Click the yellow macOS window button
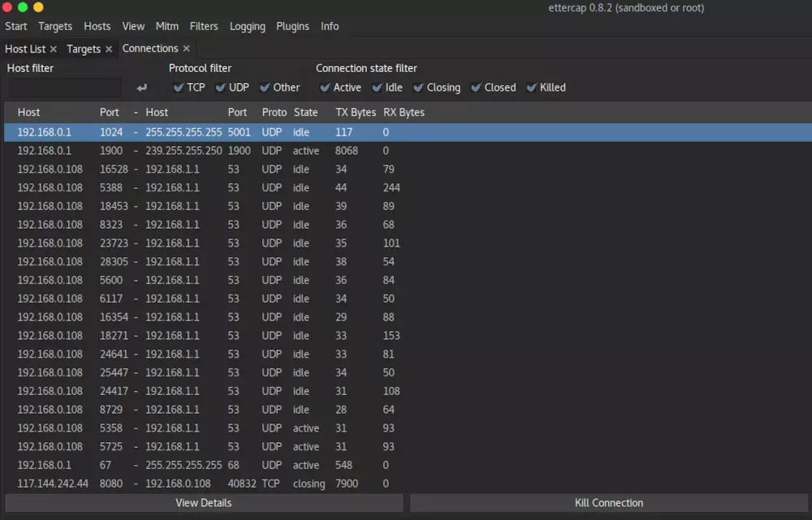The height and width of the screenshot is (520, 812). tap(38, 7)
